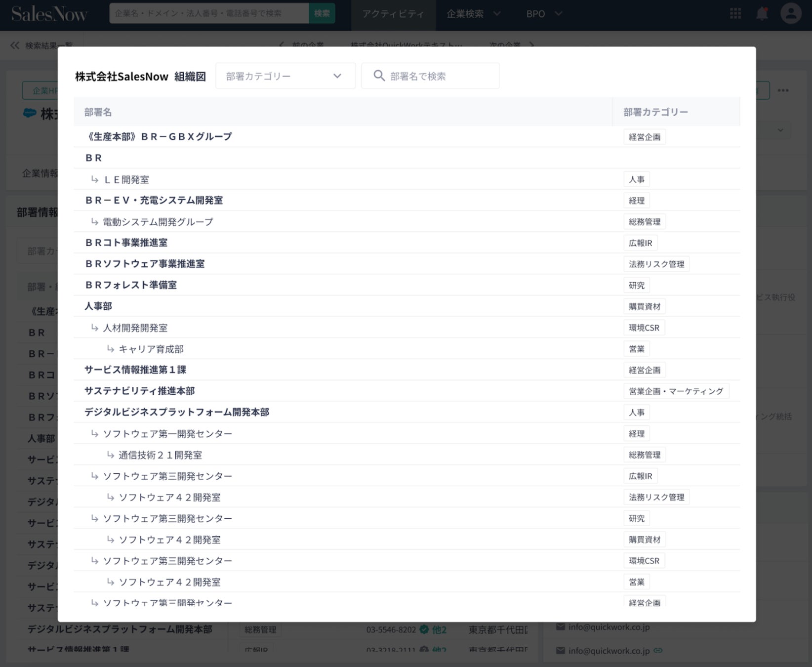Image resolution: width=812 pixels, height=667 pixels.
Task: Select the 電動システム開発グループ row
Action: click(x=406, y=222)
